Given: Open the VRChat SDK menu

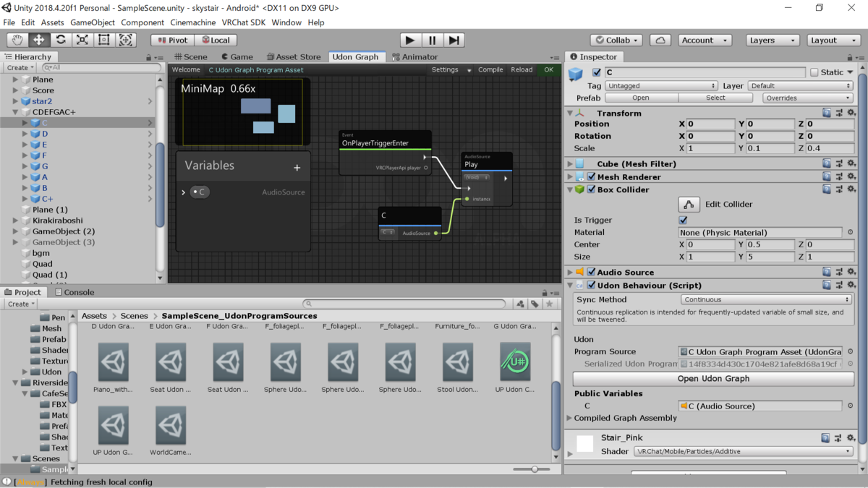Looking at the screenshot, I should tap(244, 22).
